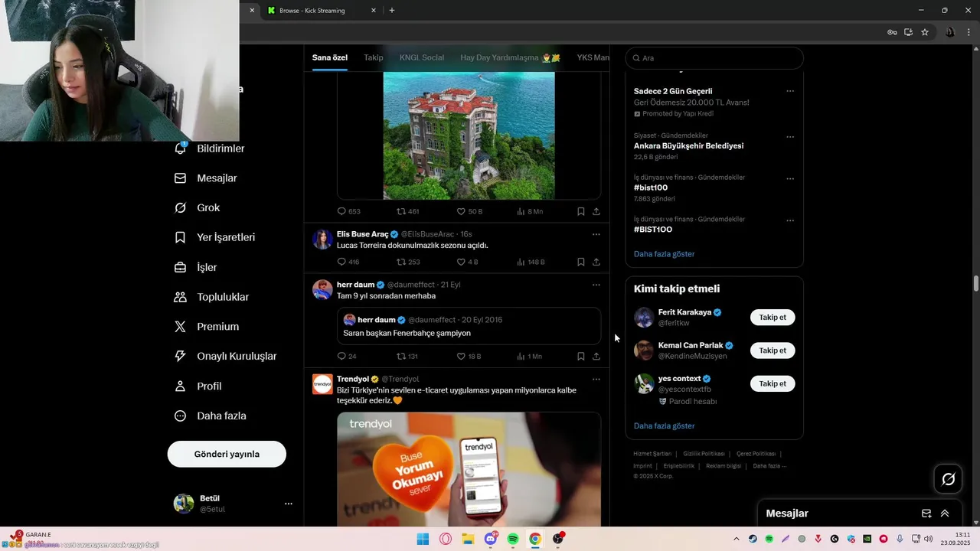Bookmark the herr daum post

581,356
